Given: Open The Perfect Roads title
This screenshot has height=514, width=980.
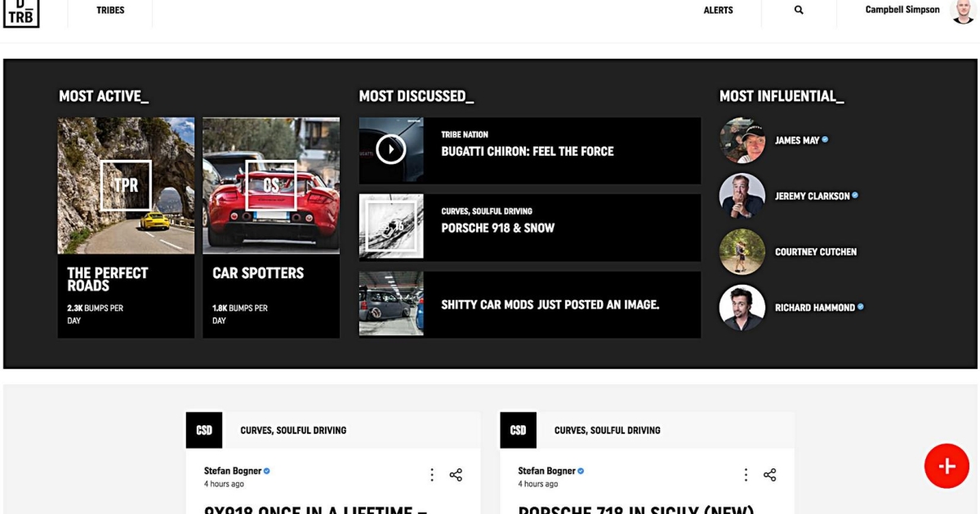Looking at the screenshot, I should (x=107, y=279).
